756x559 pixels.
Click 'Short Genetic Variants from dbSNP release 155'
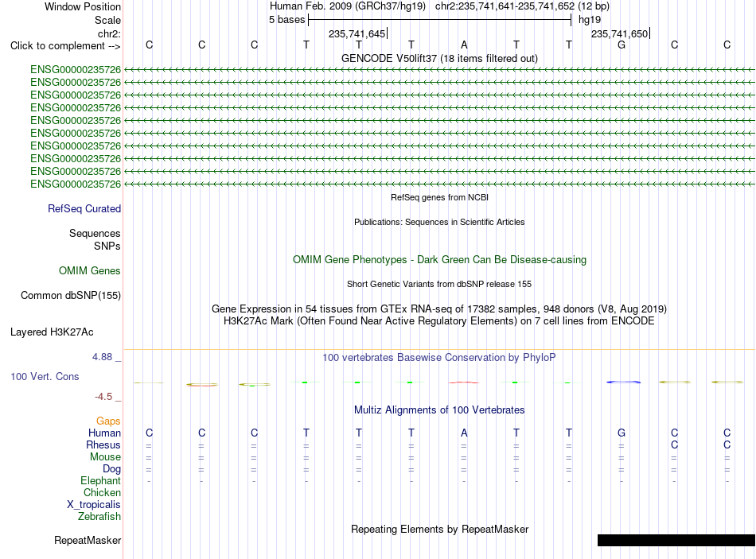pyautogui.click(x=439, y=285)
